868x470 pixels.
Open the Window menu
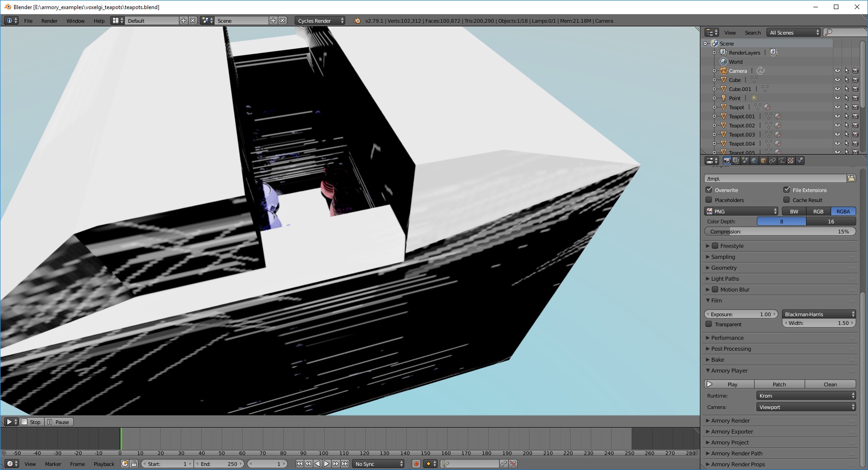75,20
